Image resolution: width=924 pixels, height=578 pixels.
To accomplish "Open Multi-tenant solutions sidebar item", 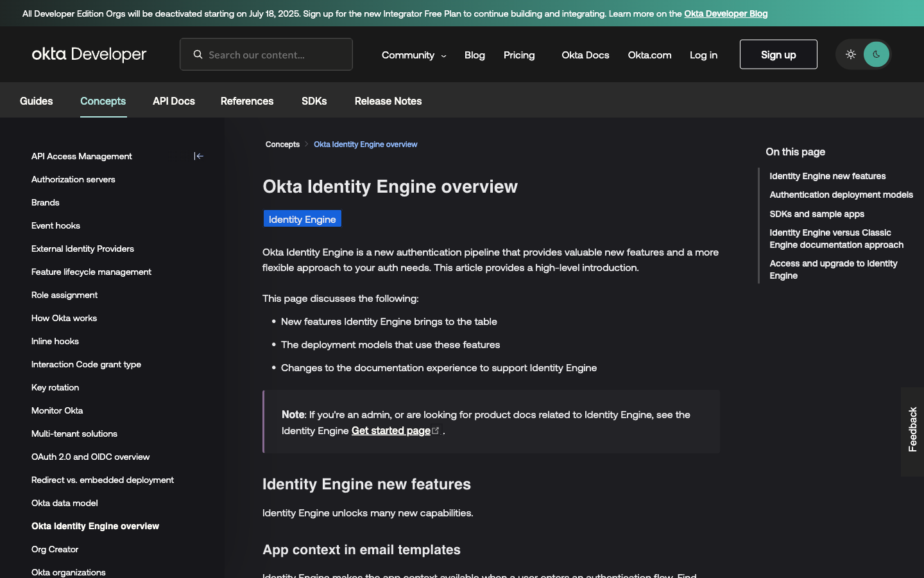I will pos(74,433).
